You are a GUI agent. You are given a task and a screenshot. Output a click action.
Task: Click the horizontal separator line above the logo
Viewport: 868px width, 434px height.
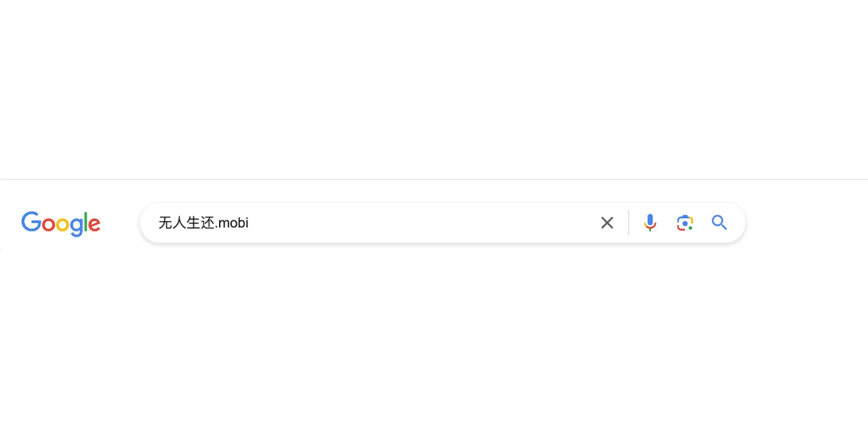coord(434,179)
